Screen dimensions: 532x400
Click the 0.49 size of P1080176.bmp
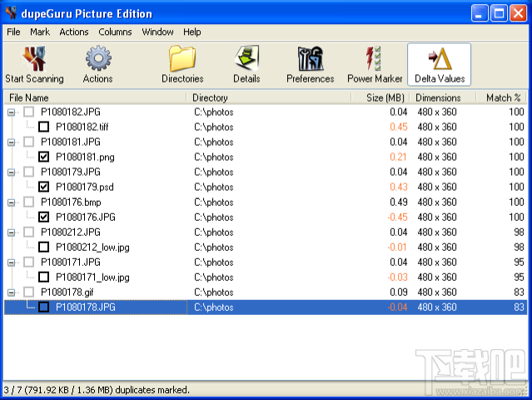pos(398,202)
